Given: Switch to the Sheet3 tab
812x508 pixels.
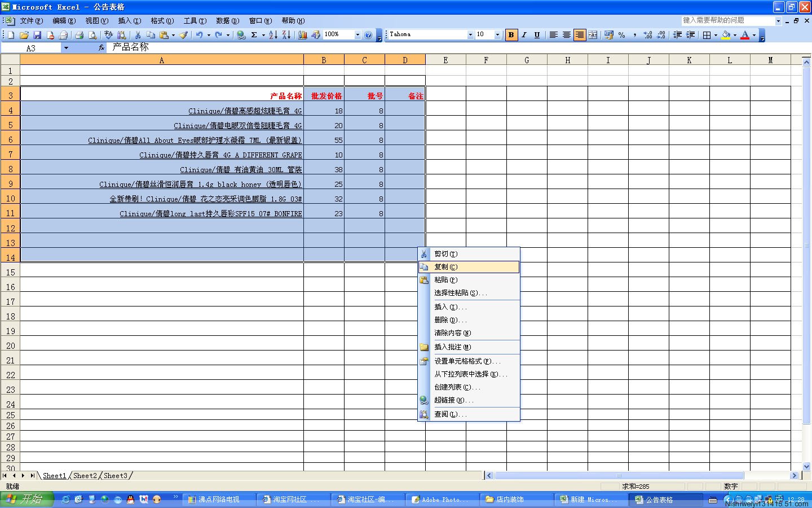Looking at the screenshot, I should [x=116, y=476].
